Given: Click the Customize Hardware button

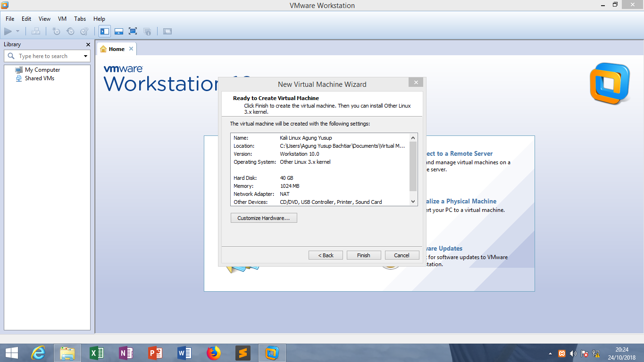Looking at the screenshot, I should pyautogui.click(x=263, y=218).
